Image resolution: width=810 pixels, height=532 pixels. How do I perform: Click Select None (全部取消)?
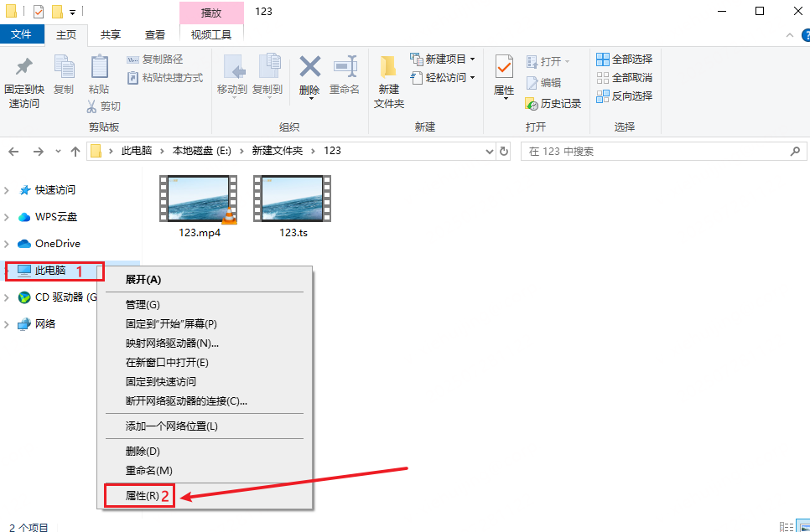625,77
